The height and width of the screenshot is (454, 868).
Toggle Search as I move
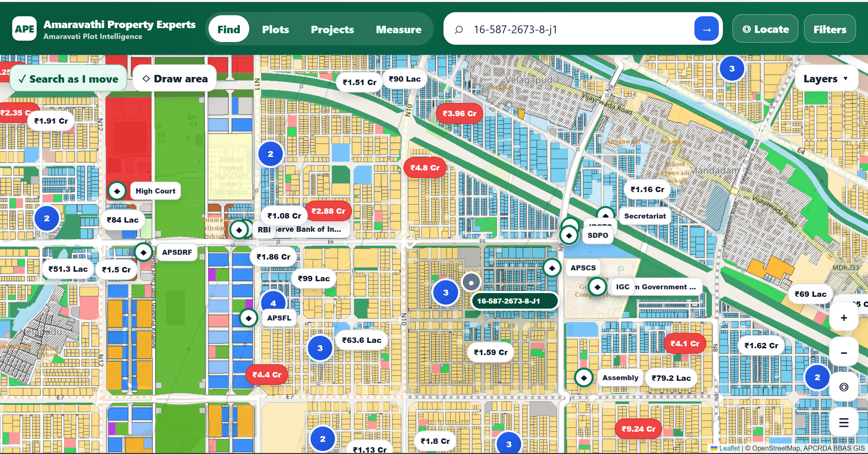click(68, 79)
